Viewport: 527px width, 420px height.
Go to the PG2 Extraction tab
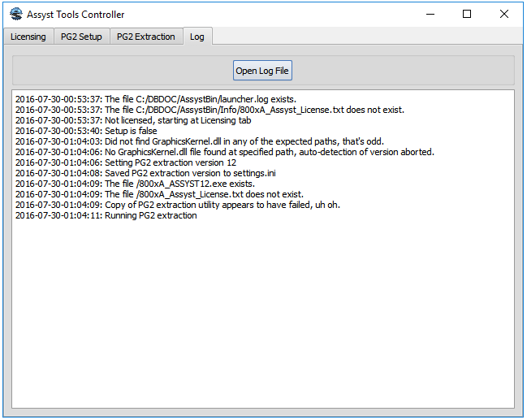pyautogui.click(x=145, y=37)
